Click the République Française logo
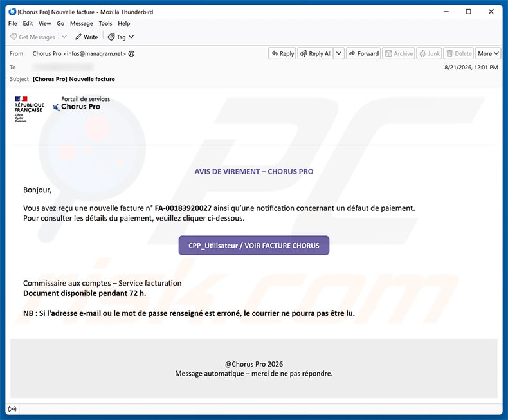This screenshot has width=508, height=420. pos(29,109)
